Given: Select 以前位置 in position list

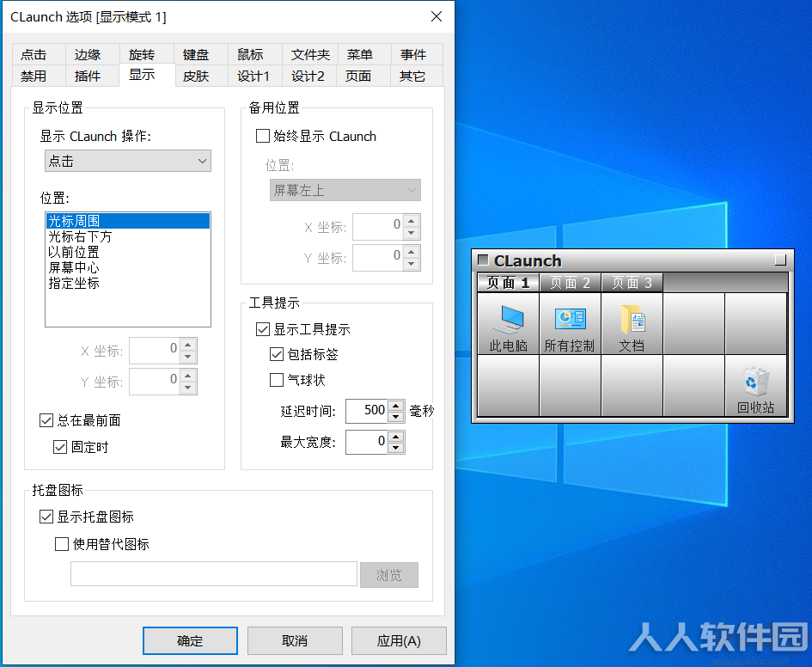Looking at the screenshot, I should (x=128, y=252).
